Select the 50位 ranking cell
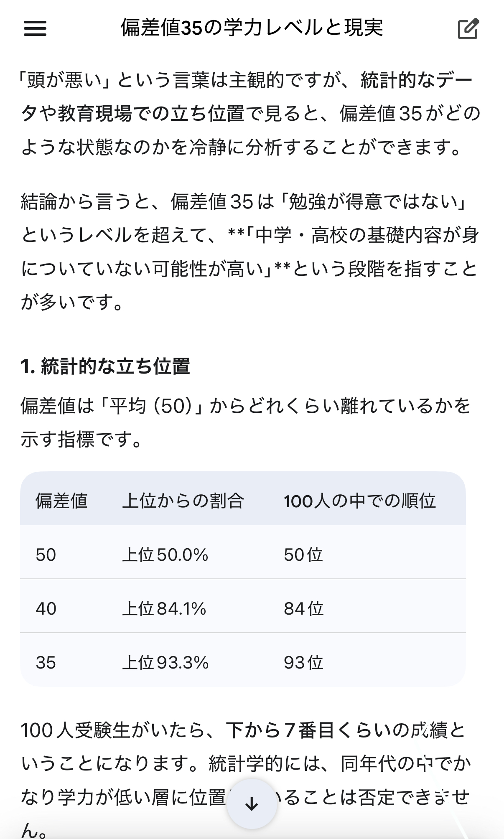Image resolution: width=504 pixels, height=839 pixels. tap(303, 555)
